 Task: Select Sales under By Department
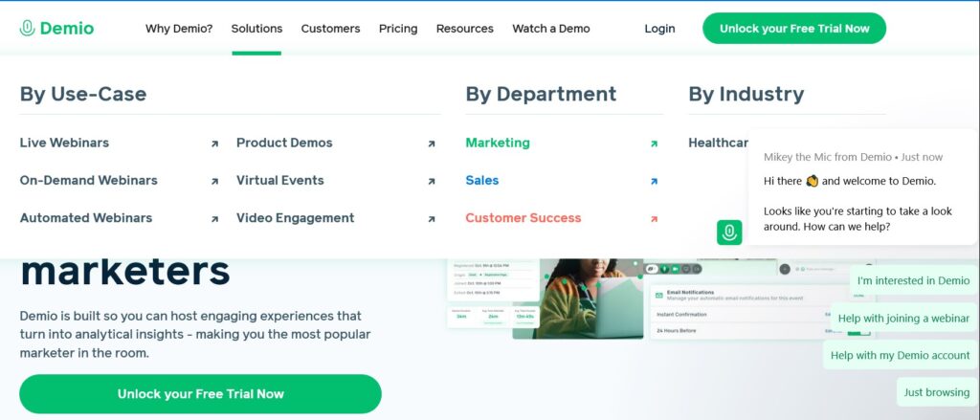point(482,180)
